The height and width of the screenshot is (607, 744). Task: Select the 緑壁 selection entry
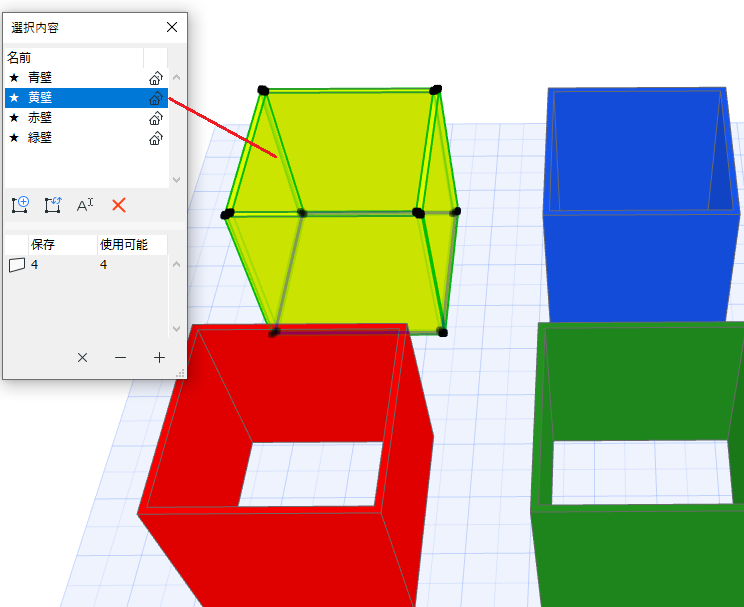click(x=86, y=138)
